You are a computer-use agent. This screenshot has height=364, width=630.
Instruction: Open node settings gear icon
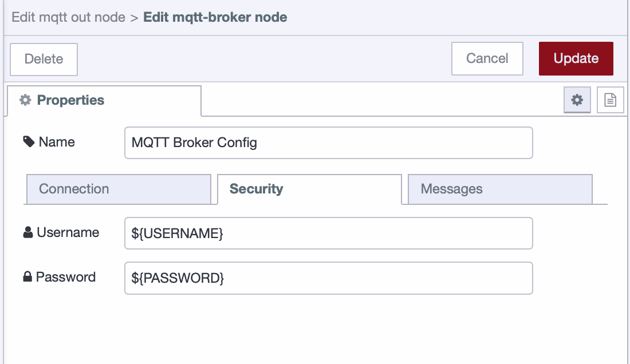coord(577,100)
